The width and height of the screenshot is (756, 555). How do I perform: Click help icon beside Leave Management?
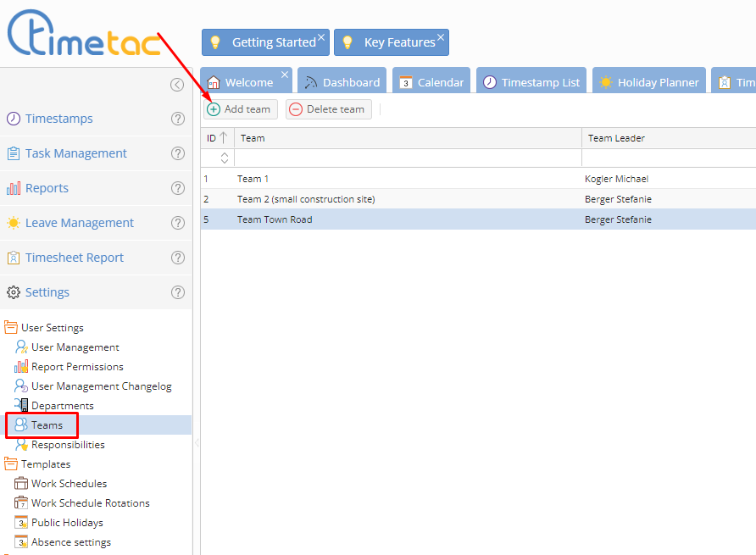[x=178, y=223]
